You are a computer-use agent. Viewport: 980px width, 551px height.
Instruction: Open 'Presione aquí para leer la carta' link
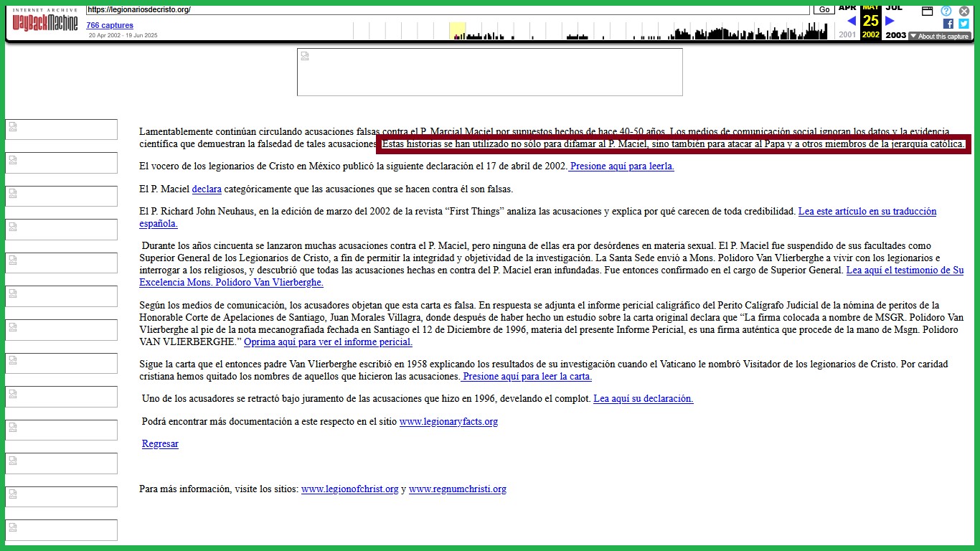pos(527,377)
